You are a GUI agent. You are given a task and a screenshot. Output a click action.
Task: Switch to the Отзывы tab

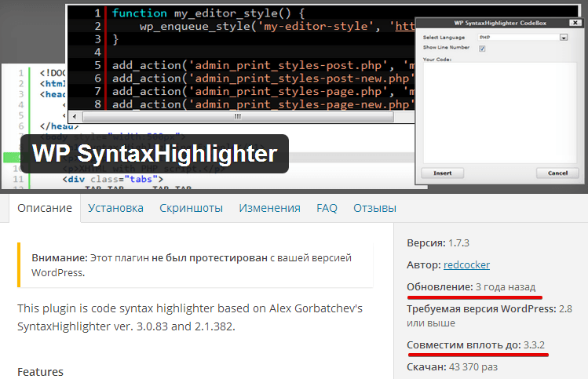(374, 208)
